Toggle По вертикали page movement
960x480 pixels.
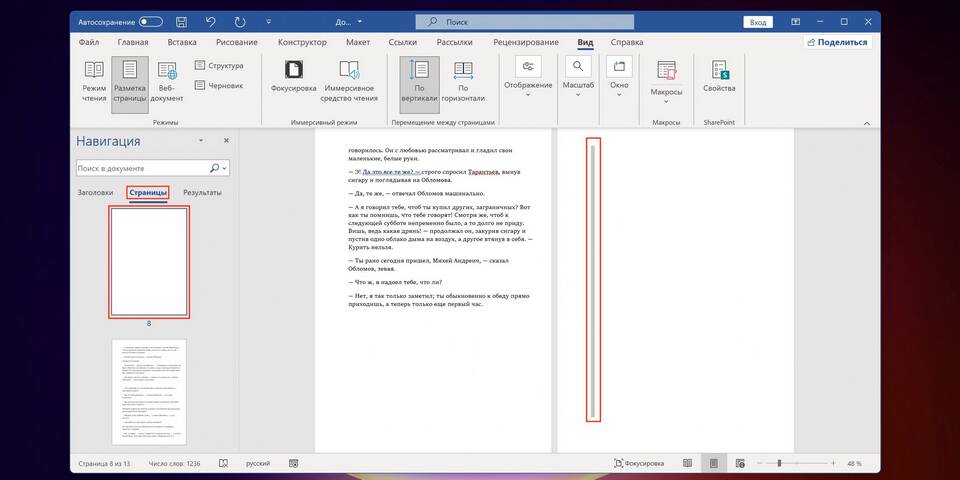click(x=420, y=80)
